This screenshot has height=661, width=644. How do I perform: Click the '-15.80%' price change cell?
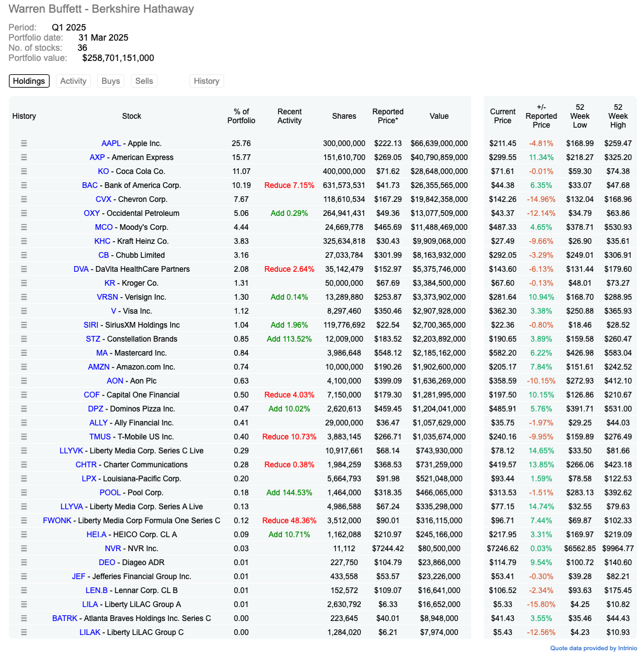click(x=541, y=604)
